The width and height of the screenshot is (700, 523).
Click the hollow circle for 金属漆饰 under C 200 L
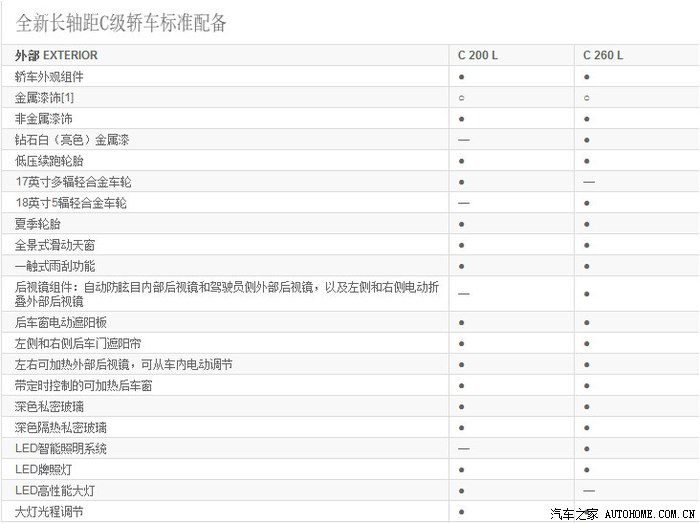[x=462, y=98]
